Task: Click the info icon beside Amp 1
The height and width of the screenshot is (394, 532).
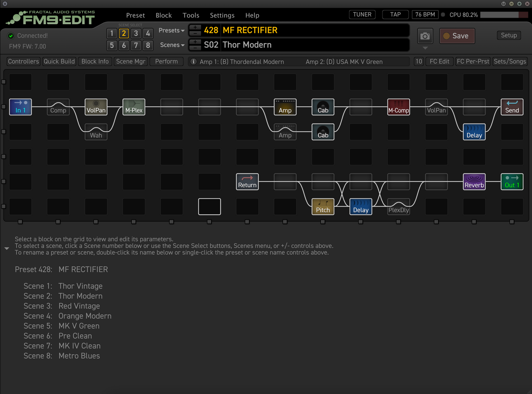Action: click(x=194, y=62)
